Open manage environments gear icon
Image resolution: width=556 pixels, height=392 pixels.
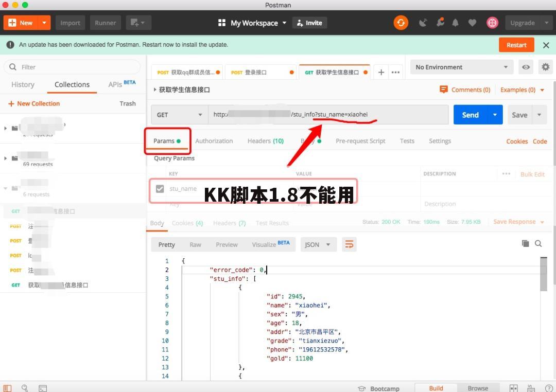click(x=545, y=67)
